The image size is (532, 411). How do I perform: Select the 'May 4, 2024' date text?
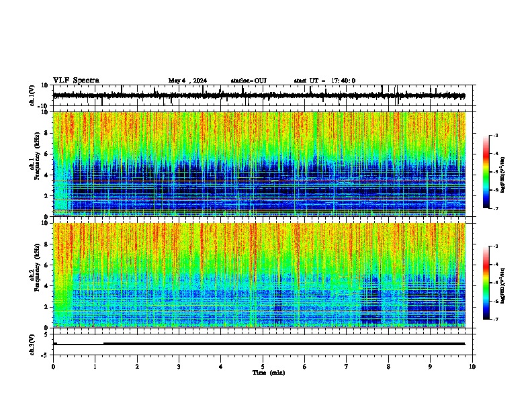click(187, 81)
